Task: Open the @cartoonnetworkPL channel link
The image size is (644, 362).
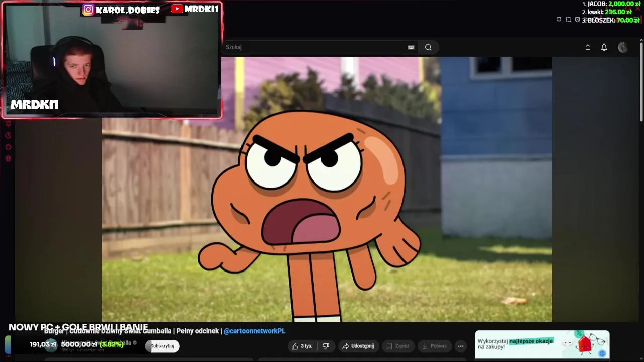Action: (x=255, y=331)
